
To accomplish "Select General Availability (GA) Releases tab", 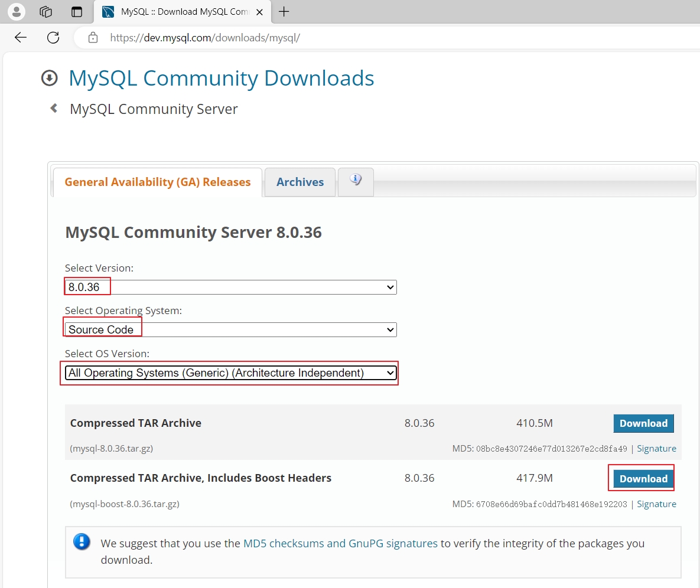I will coord(158,182).
